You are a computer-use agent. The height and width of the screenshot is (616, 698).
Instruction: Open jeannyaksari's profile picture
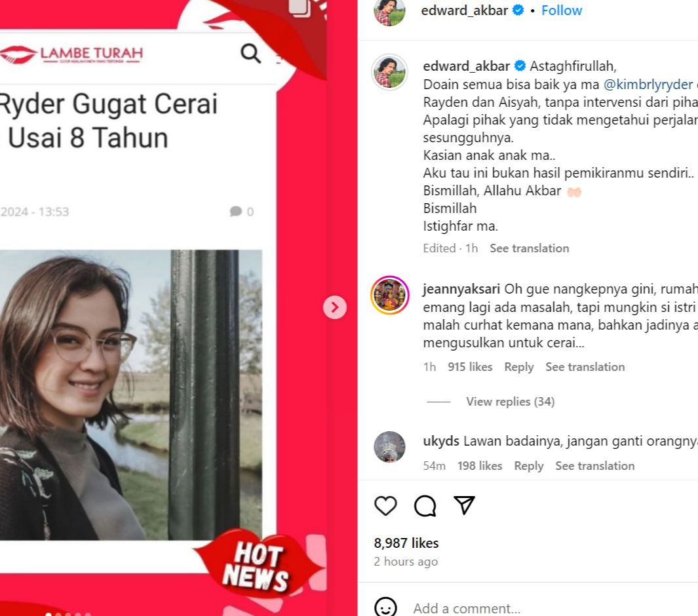pos(390,295)
